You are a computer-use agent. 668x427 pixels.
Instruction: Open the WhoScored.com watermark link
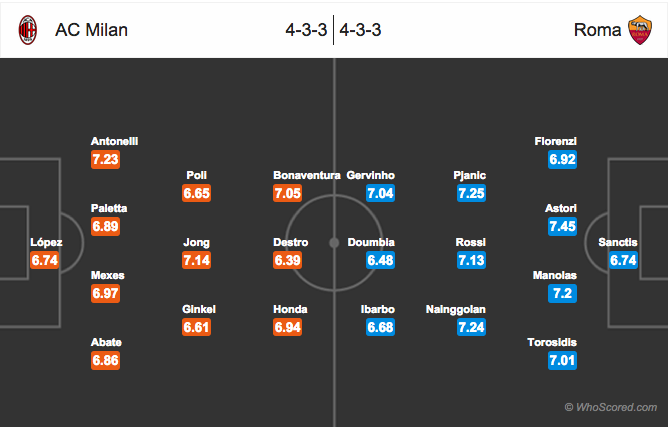(x=611, y=407)
